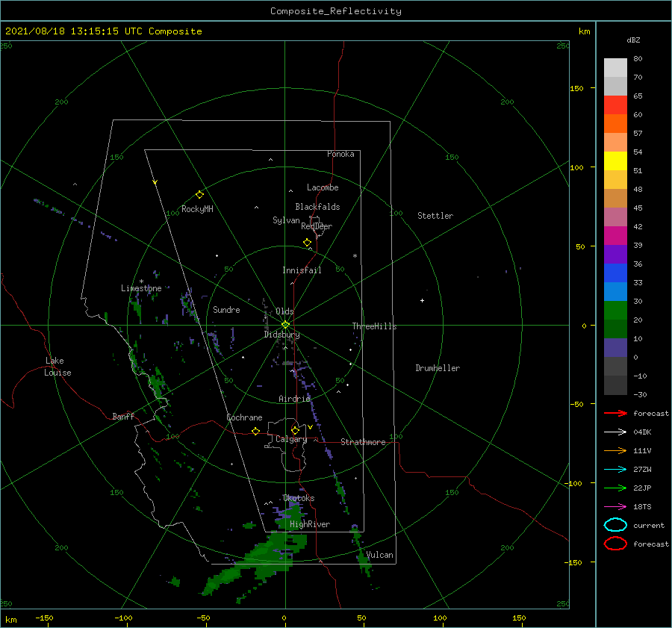Click the white plus marker west of Drumheller
The width and height of the screenshot is (672, 628).
point(422,300)
